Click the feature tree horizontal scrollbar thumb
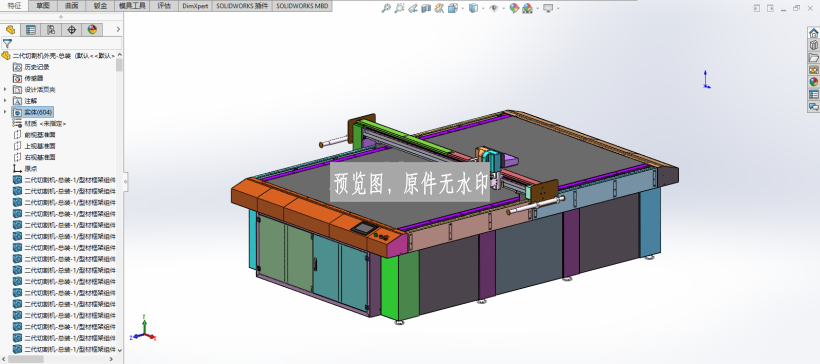Image resolution: width=820 pixels, height=364 pixels. tap(26, 359)
